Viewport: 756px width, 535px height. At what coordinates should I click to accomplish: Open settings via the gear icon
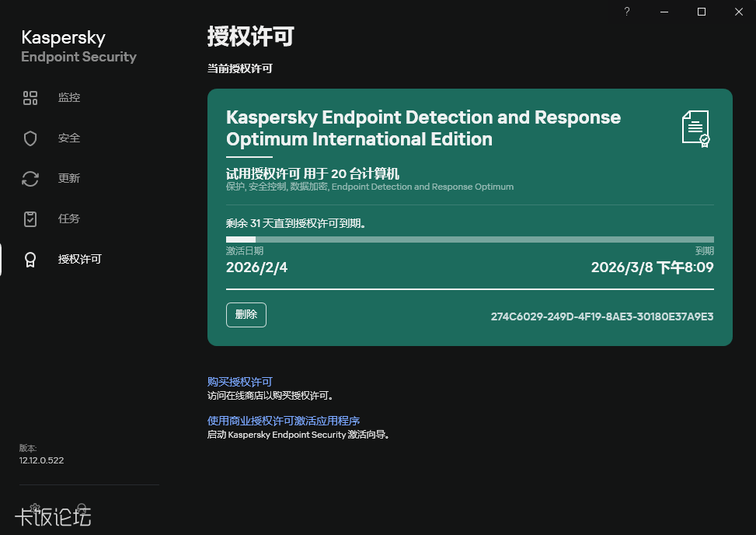pyautogui.click(x=34, y=508)
